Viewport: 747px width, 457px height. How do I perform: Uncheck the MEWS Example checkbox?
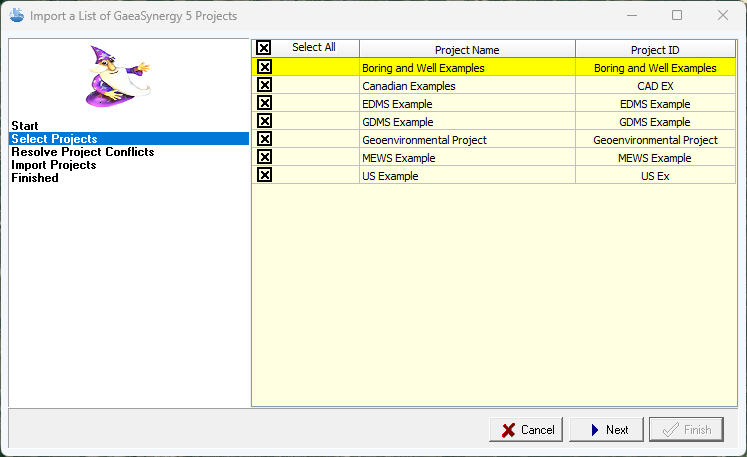264,157
